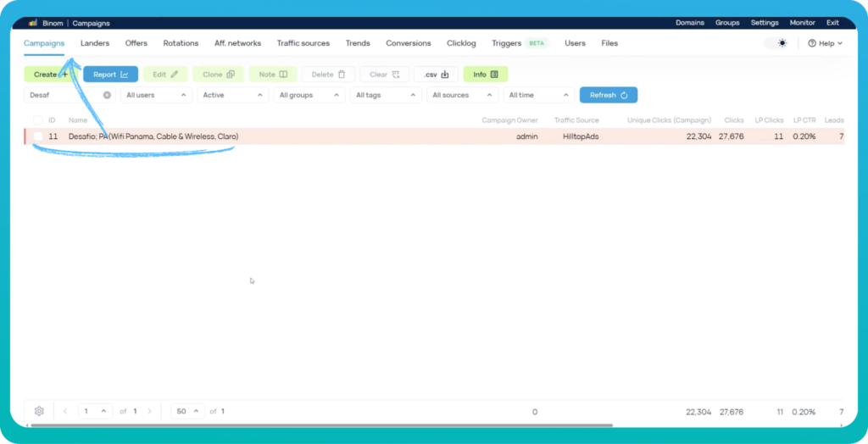The image size is (868, 444).
Task: Click the Desafio; PA campaign name
Action: [x=153, y=136]
